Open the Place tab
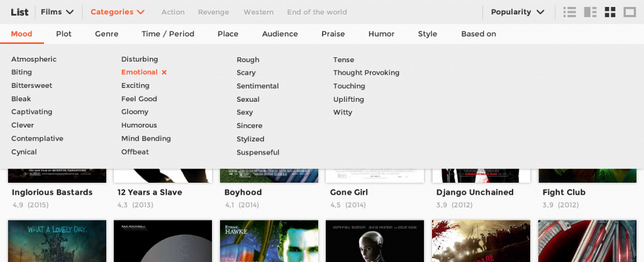The width and height of the screenshot is (644, 262). (x=228, y=34)
